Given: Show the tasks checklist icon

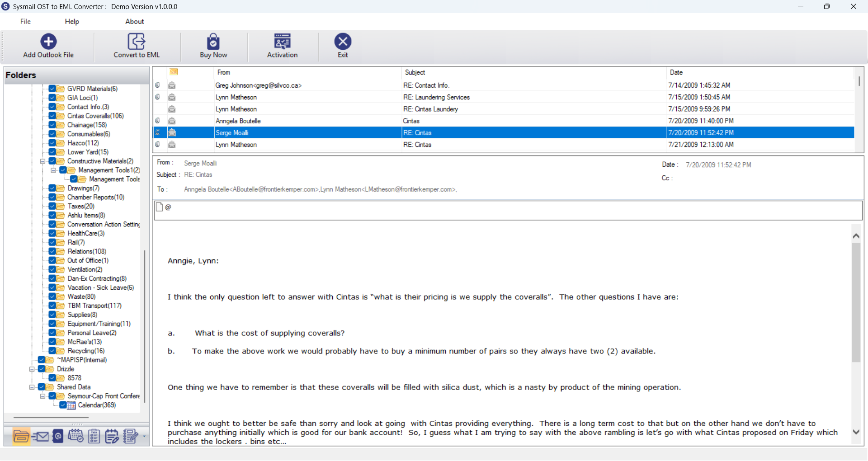Looking at the screenshot, I should [94, 437].
